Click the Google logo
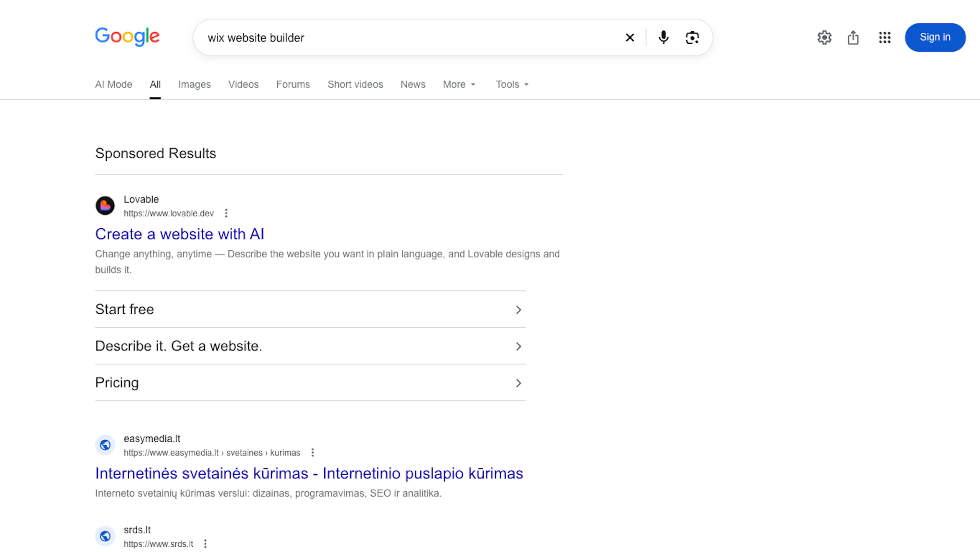This screenshot has height=552, width=980. coord(127,37)
